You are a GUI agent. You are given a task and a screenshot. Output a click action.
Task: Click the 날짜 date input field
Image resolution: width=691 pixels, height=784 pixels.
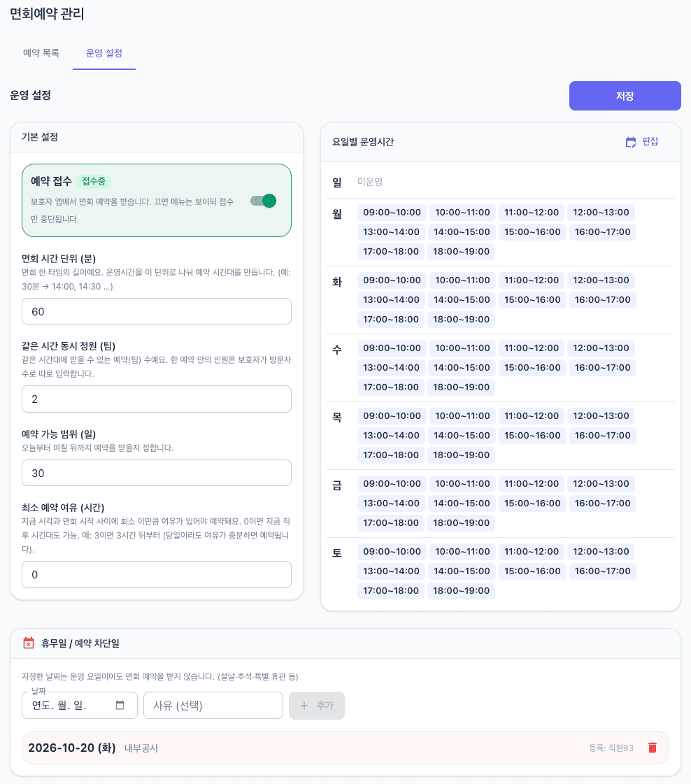click(80, 706)
